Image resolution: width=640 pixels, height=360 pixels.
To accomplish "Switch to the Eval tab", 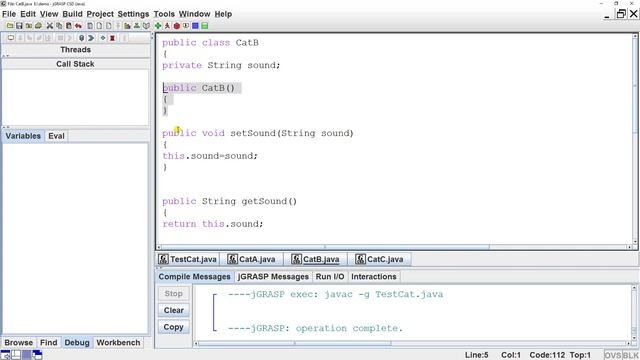I will (56, 136).
